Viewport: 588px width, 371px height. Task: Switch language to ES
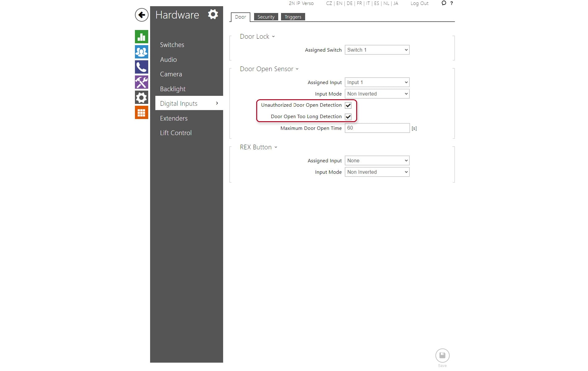(x=376, y=3)
